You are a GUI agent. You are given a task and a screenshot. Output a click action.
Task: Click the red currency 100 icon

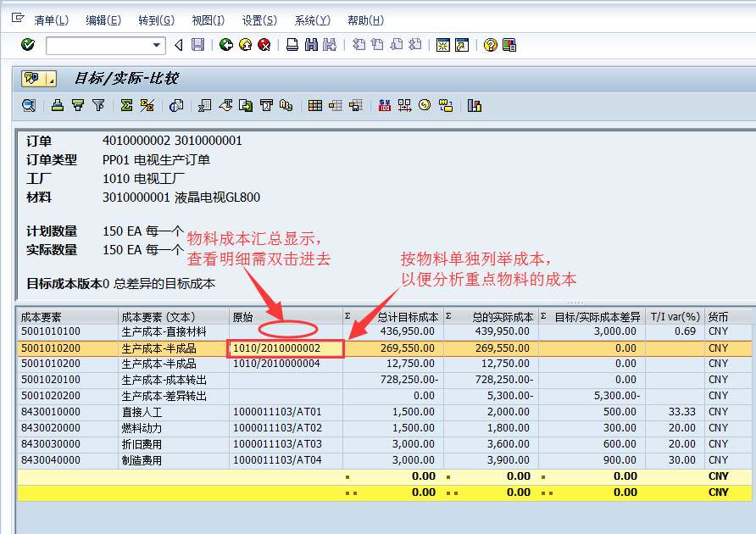pos(384,105)
